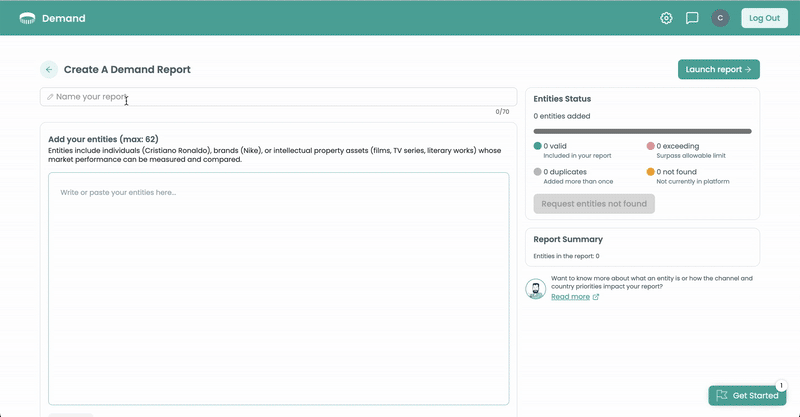
Task: Click the 'Report Summary' heading
Action: 568,239
